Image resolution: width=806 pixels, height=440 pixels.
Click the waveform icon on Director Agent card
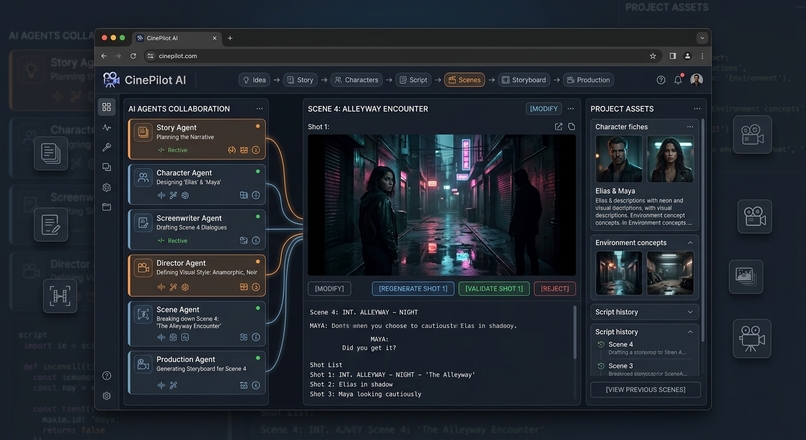[161, 287]
